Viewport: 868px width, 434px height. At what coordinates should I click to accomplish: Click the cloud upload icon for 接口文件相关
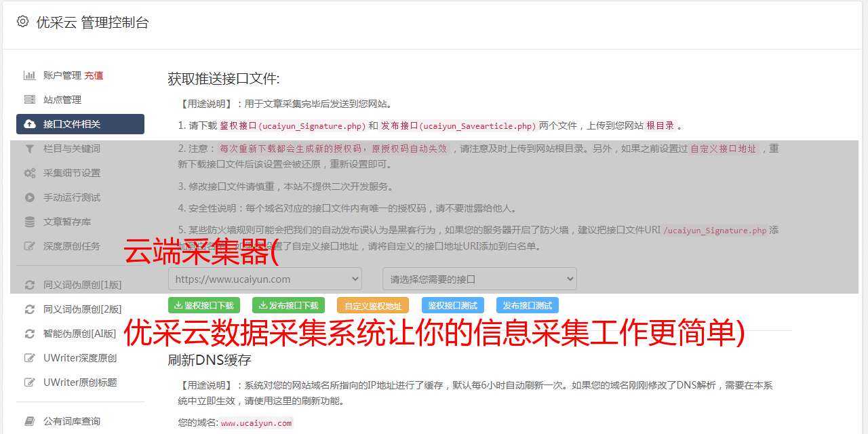[30, 124]
